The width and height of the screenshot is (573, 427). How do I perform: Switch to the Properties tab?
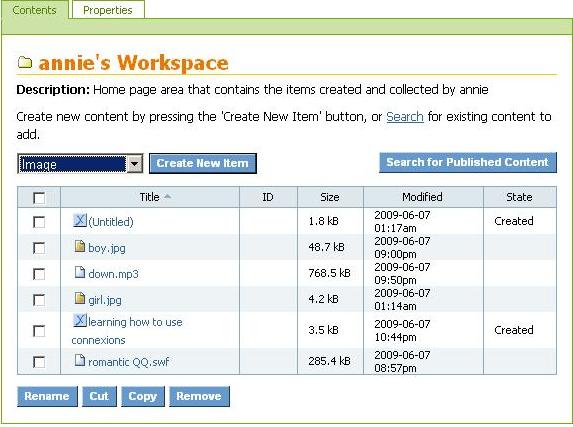coord(108,10)
